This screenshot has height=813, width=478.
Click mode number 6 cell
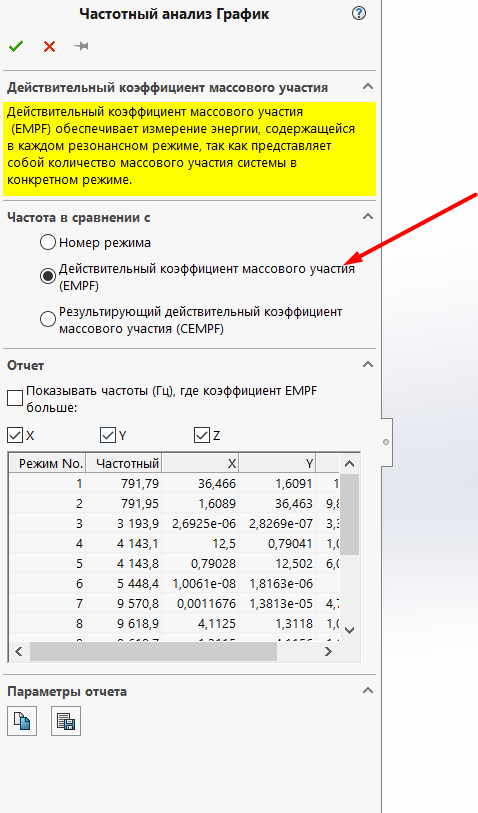[47, 583]
